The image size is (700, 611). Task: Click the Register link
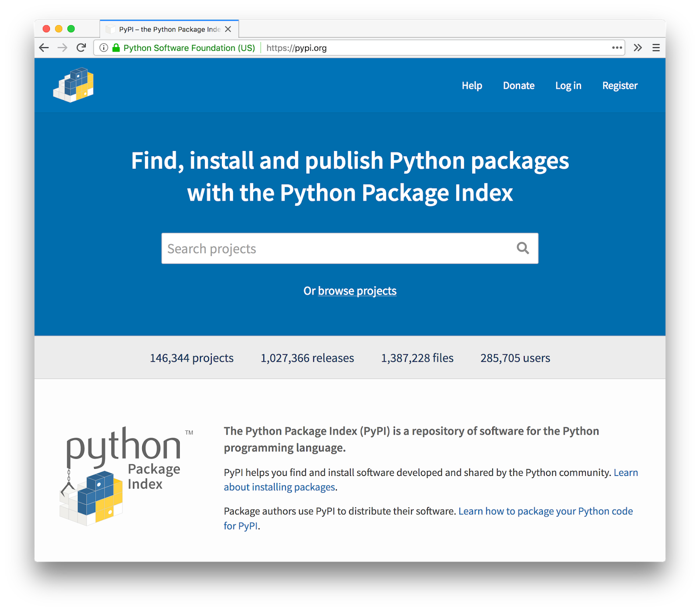619,86
